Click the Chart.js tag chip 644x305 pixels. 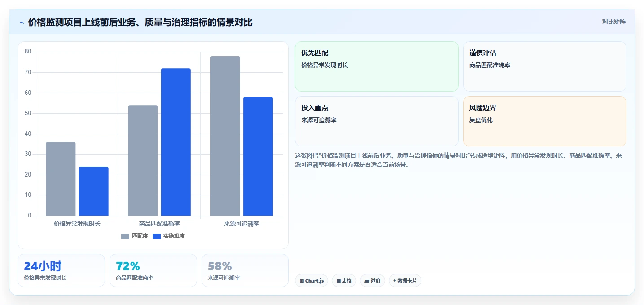pyautogui.click(x=311, y=281)
